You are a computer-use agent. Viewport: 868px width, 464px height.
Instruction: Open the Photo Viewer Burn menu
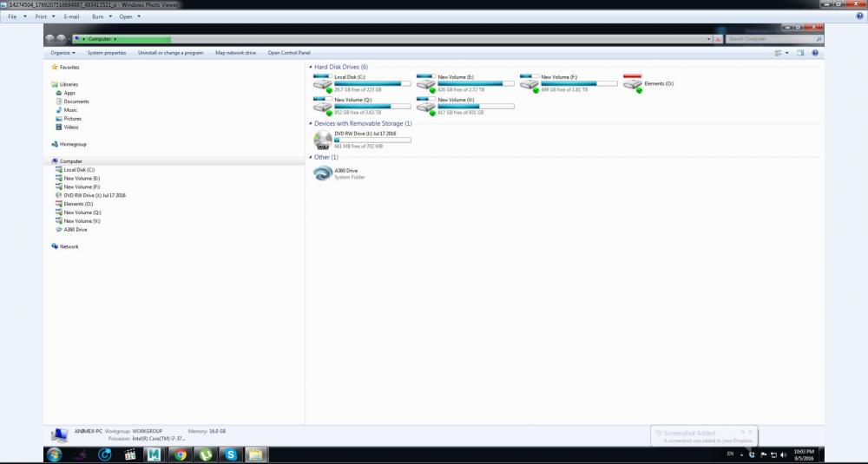102,16
